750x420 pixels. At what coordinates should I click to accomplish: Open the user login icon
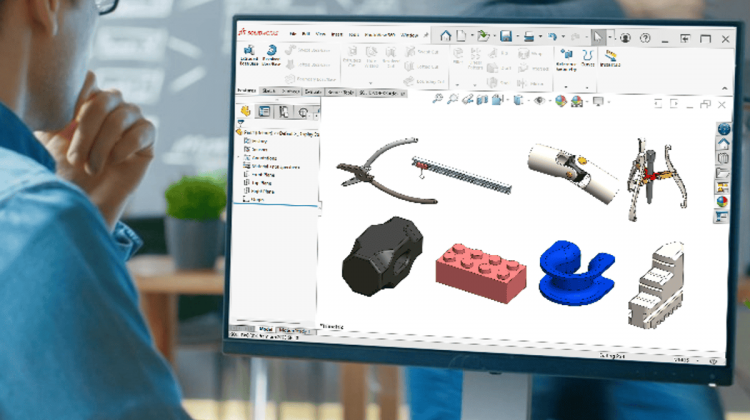(x=625, y=38)
